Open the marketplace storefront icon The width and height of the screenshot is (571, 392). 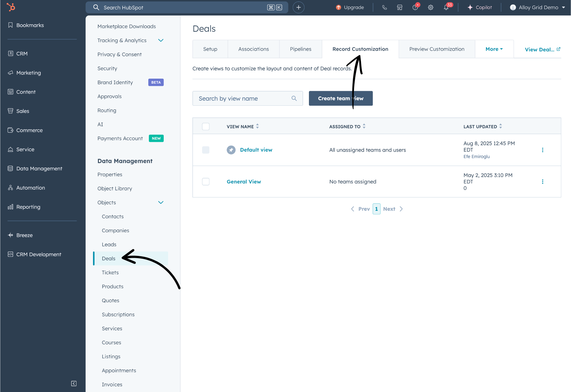pos(400,8)
